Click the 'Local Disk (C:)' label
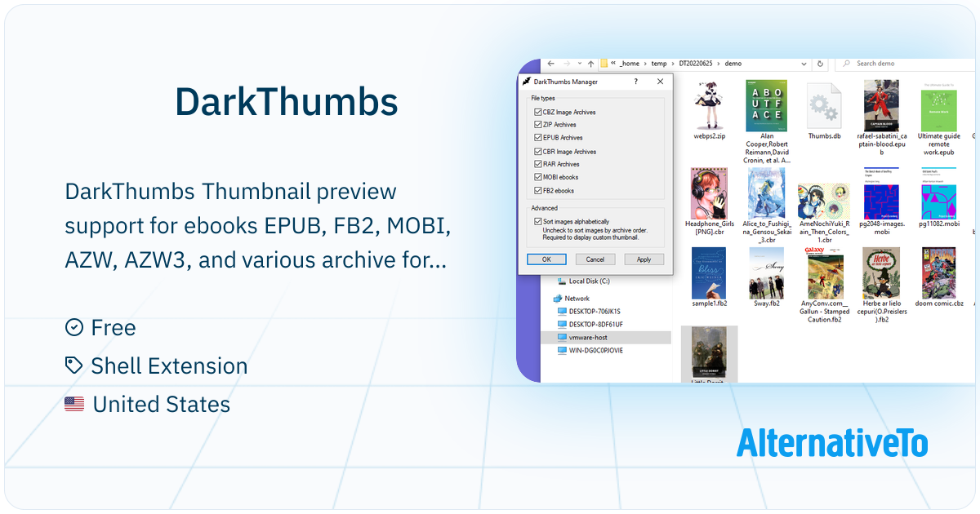Image resolution: width=980 pixels, height=514 pixels. click(x=590, y=281)
